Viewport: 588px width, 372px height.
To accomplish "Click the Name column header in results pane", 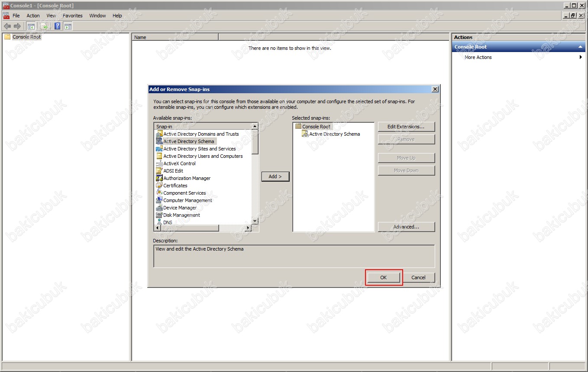I will tap(175, 37).
